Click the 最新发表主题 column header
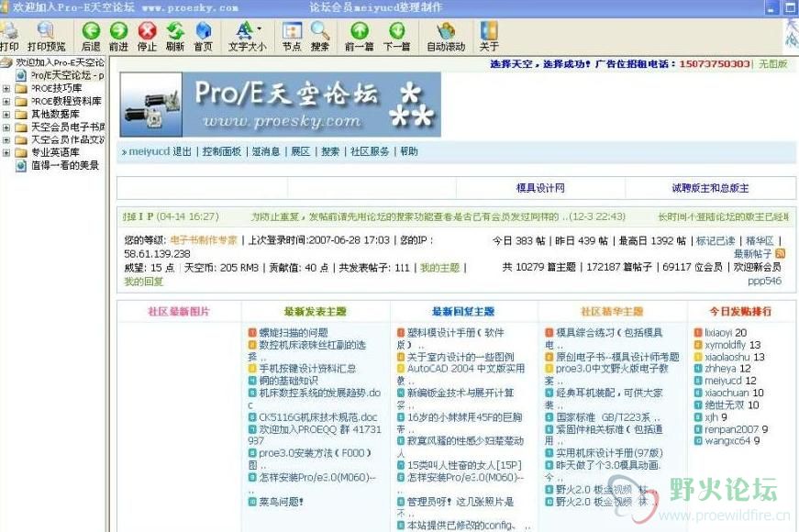Screen dimensions: 799x532 [316, 311]
